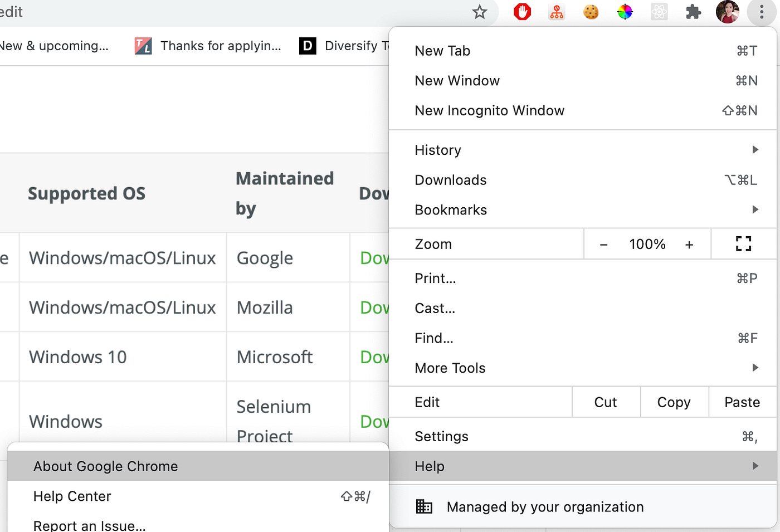
Task: Click the Supported OS column header
Action: click(86, 193)
